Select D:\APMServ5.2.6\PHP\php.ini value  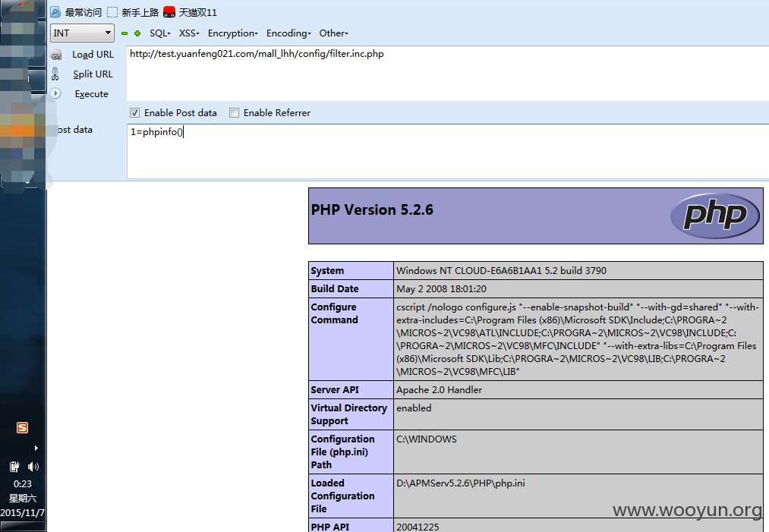pos(461,483)
